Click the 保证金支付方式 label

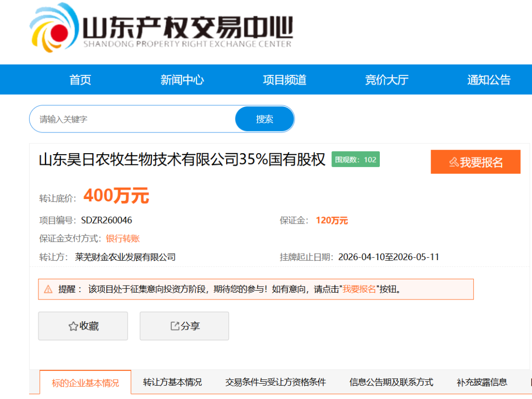coord(70,238)
